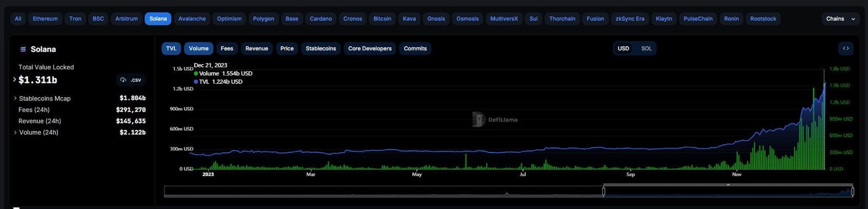Select the All chains tab
The height and width of the screenshot is (209, 868).
click(x=18, y=18)
